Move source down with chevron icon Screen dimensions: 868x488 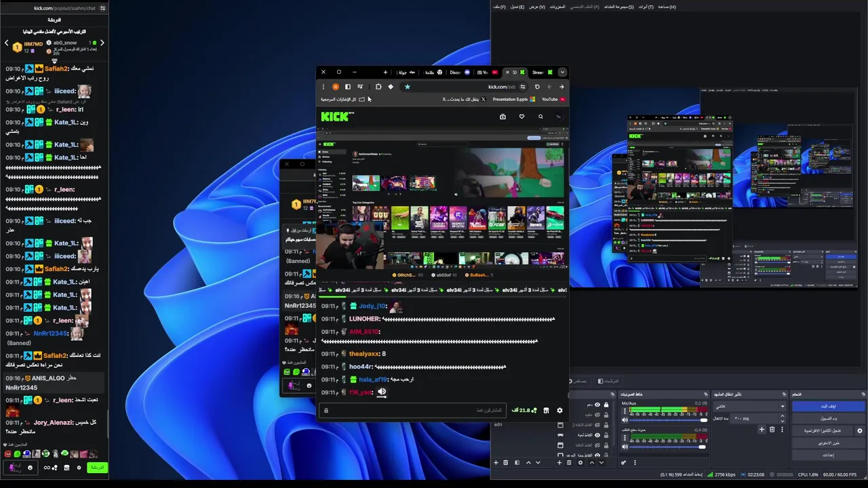coord(601,462)
